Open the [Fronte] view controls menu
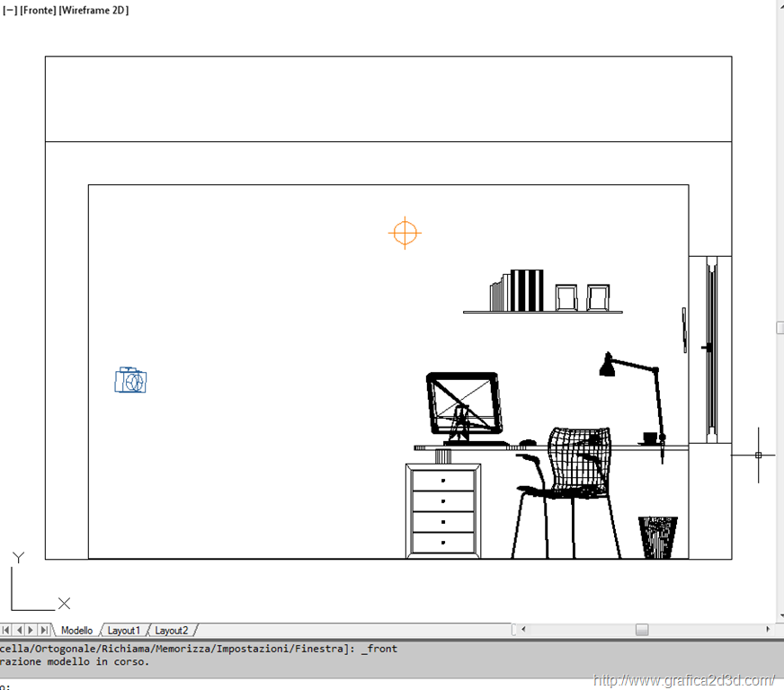The height and width of the screenshot is (690, 784). [37, 11]
